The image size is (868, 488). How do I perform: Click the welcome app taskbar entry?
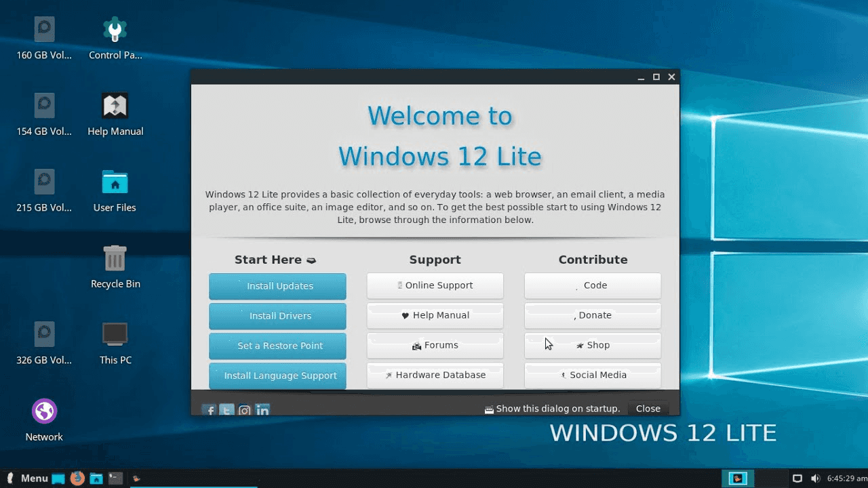tap(193, 479)
